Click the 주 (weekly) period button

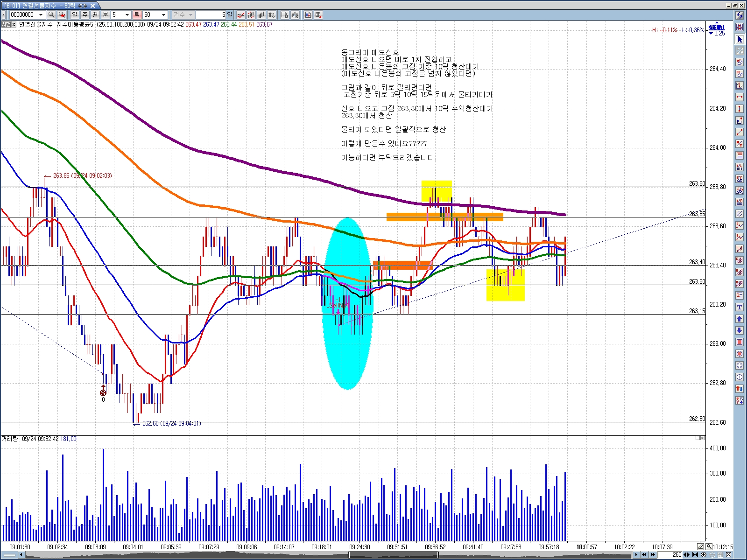pyautogui.click(x=85, y=15)
